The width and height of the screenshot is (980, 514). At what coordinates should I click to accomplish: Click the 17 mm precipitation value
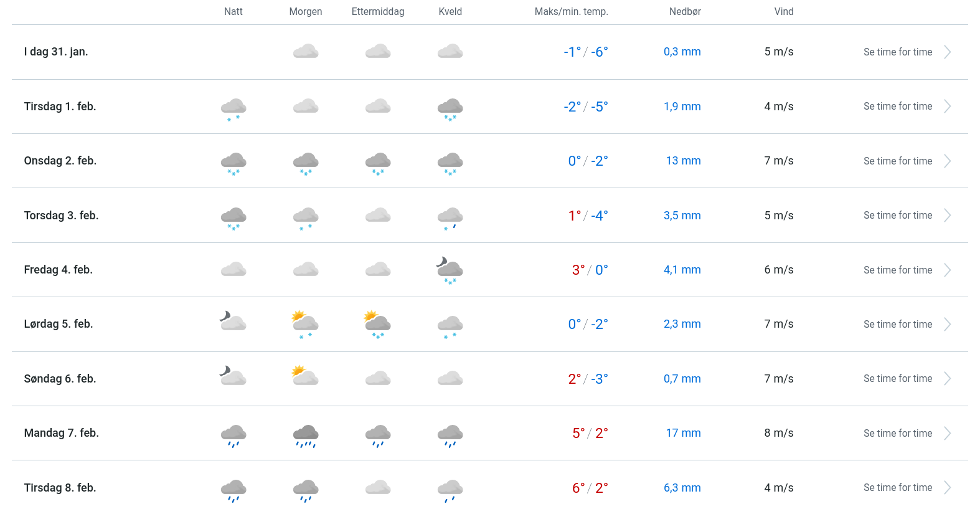click(683, 433)
